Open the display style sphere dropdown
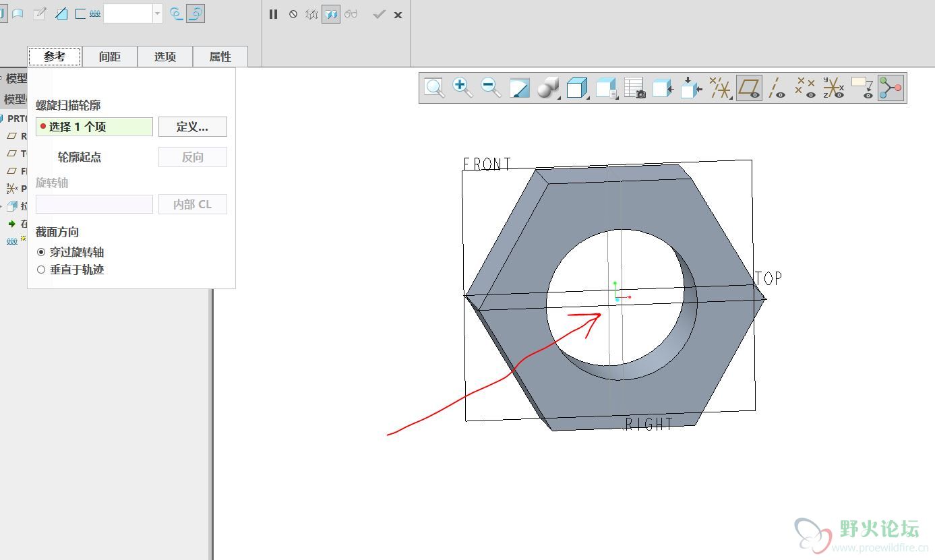Image resolution: width=935 pixels, height=560 pixels. click(x=549, y=88)
